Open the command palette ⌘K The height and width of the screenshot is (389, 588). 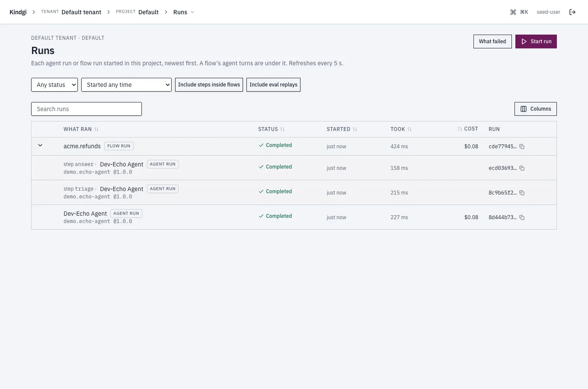point(519,12)
